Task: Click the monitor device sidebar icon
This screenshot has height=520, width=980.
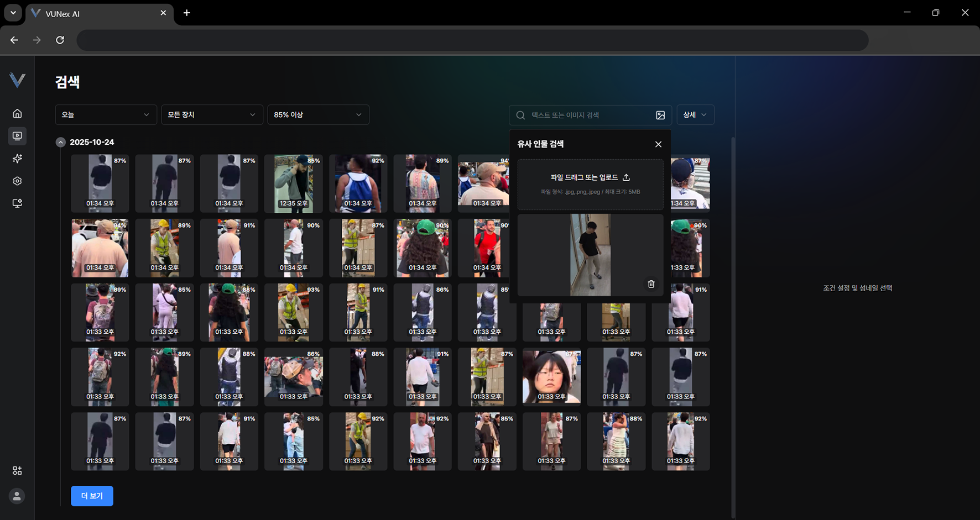Action: tap(17, 203)
